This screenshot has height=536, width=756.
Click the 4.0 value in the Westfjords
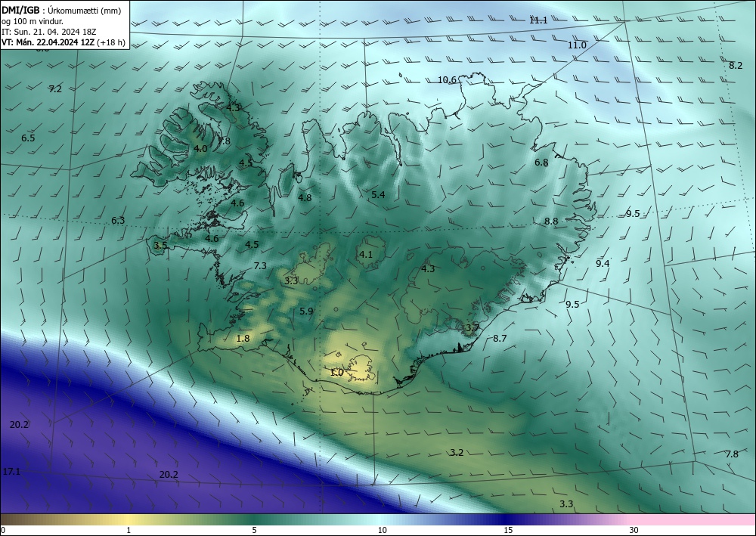click(200, 149)
